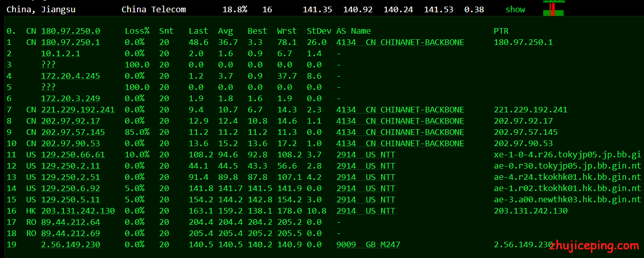Open the small latency chart thumbnail

pyautogui.click(x=553, y=8)
